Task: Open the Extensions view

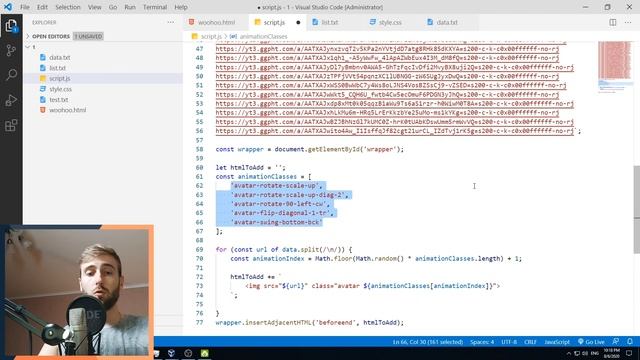Action: coord(11,125)
